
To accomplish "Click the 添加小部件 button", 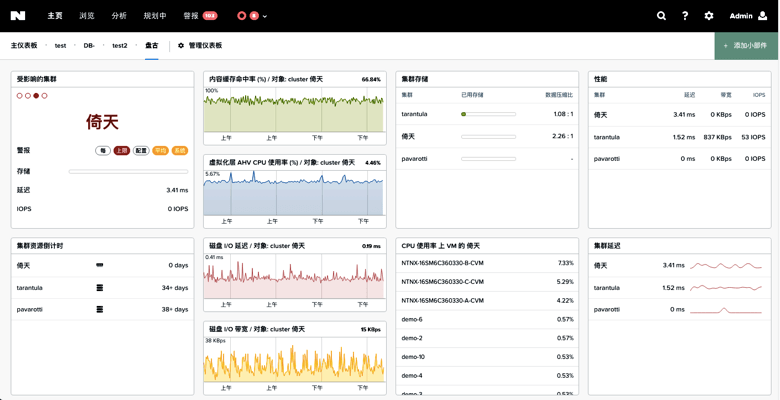I will point(746,46).
